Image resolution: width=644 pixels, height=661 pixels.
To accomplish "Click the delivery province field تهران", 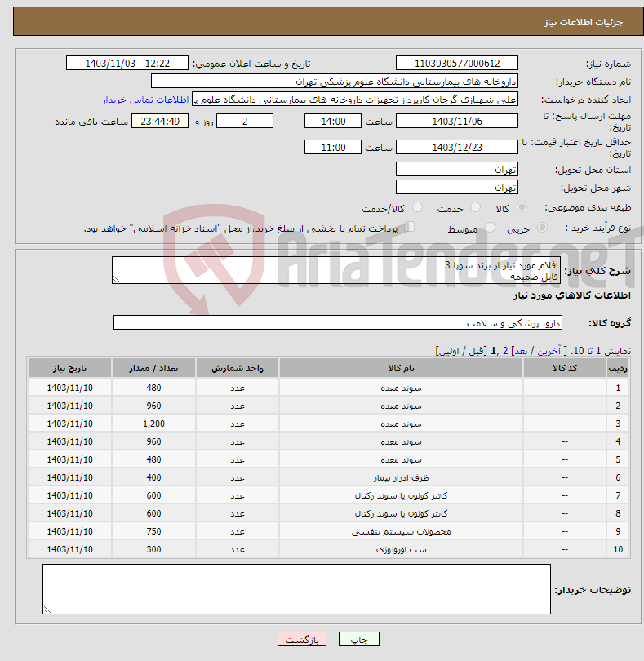I will click(x=457, y=170).
